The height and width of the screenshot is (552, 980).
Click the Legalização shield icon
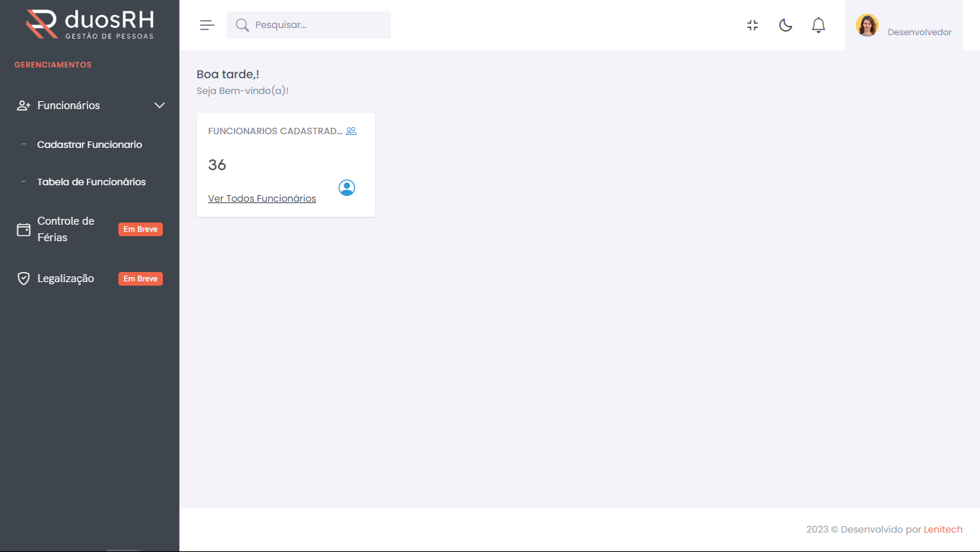click(24, 279)
